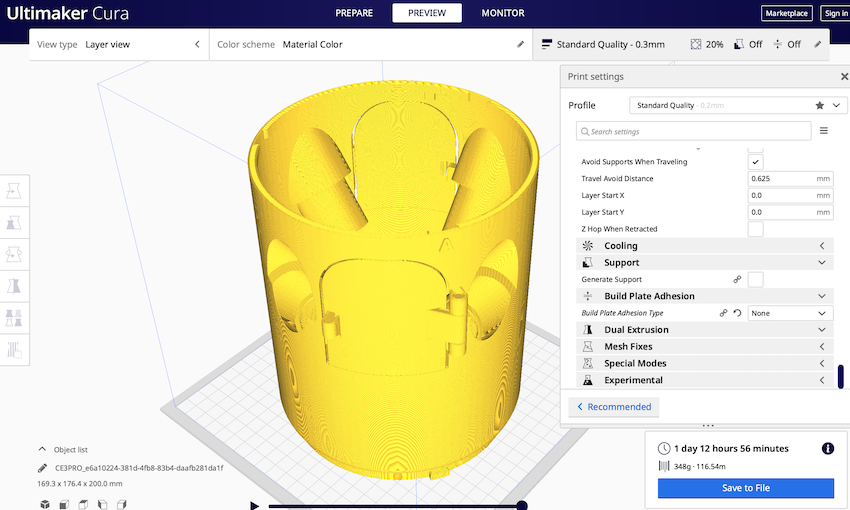The image size is (850, 510).
Task: Select the Rotate tool in left toolbar
Action: [14, 254]
